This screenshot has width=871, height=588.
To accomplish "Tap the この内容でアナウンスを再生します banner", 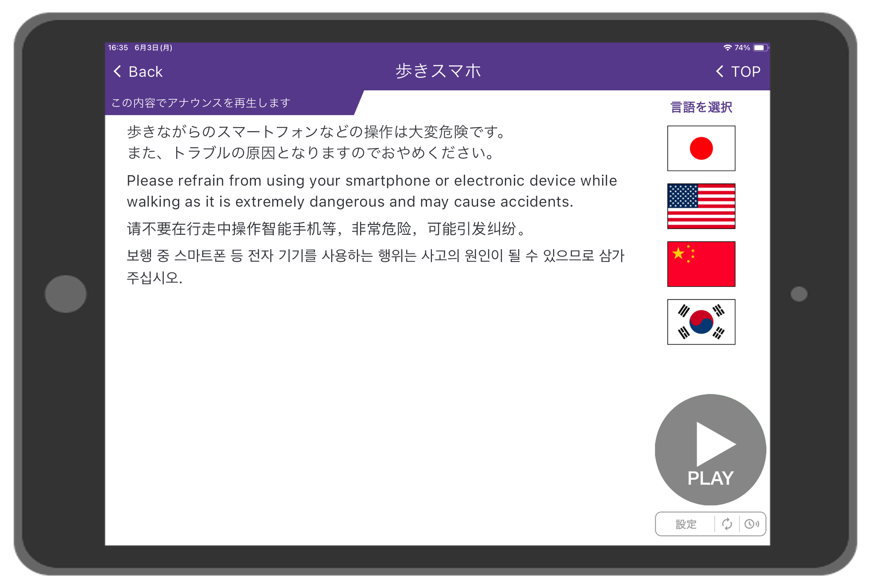I will click(201, 103).
